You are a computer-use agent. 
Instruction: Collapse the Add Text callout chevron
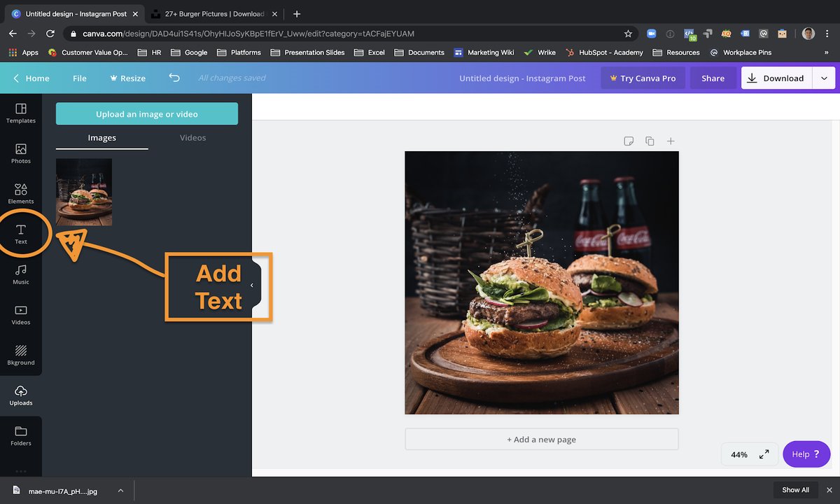(252, 286)
